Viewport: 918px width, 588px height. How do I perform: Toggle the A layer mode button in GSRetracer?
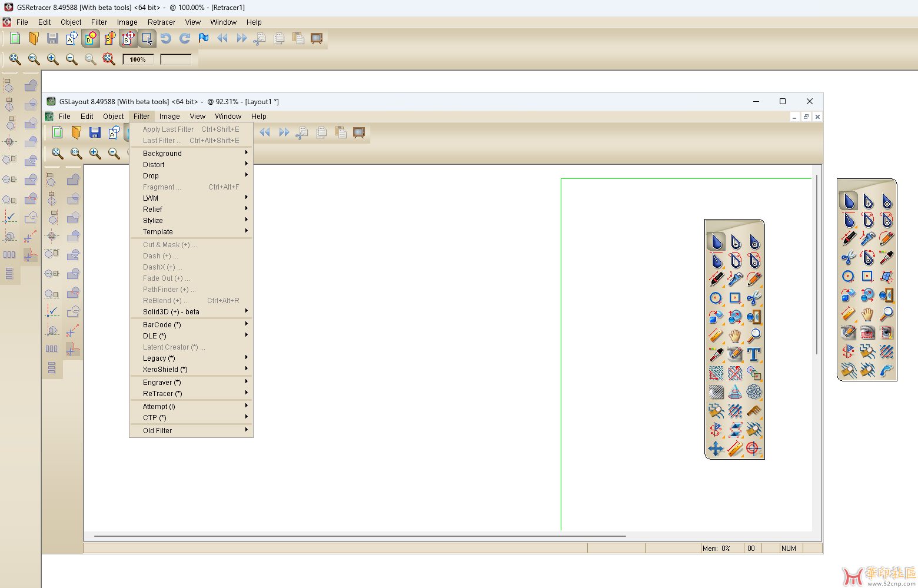tap(72, 38)
